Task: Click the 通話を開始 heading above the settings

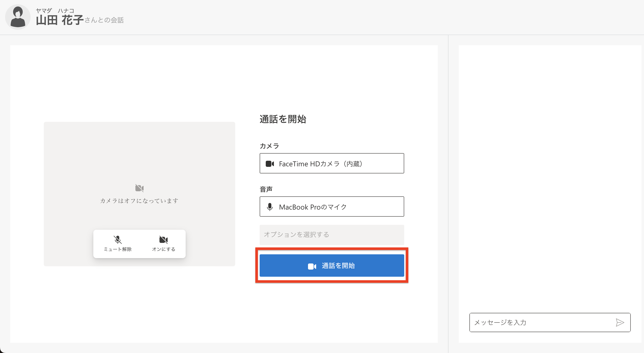Action: pyautogui.click(x=283, y=119)
